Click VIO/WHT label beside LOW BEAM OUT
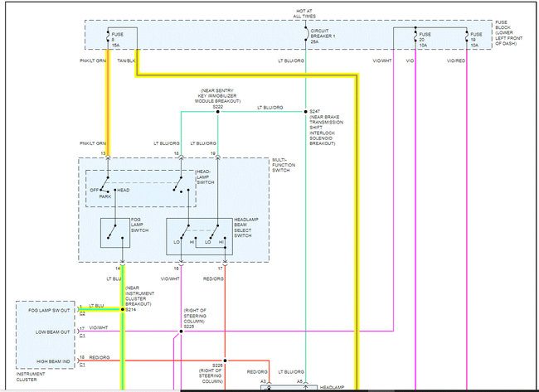The height and width of the screenshot is (392, 539). [99, 327]
